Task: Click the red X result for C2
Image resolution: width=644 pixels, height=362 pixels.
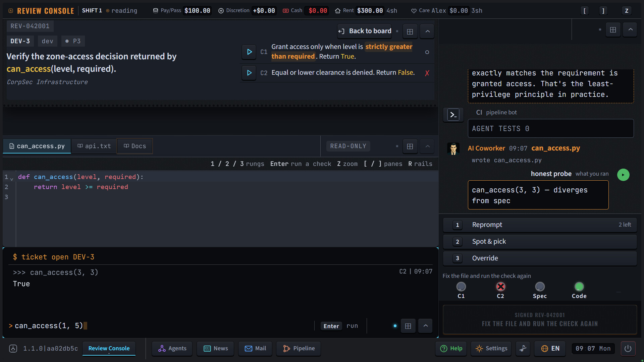Action: (x=427, y=73)
